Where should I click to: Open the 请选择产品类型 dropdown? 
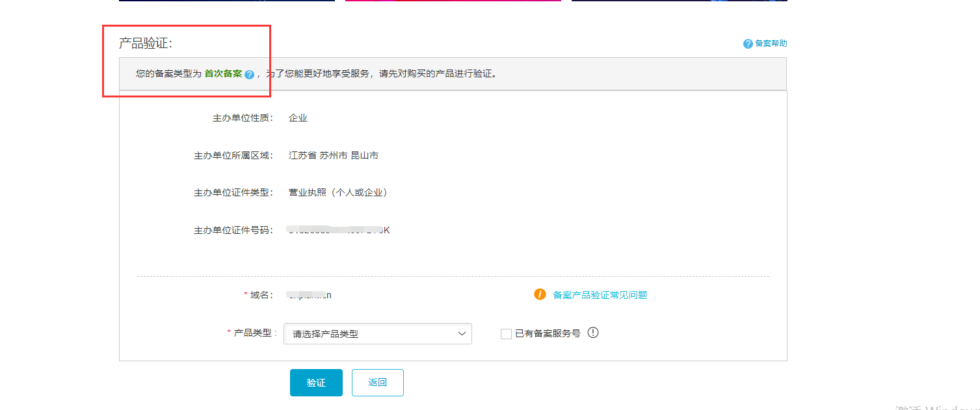click(x=377, y=334)
